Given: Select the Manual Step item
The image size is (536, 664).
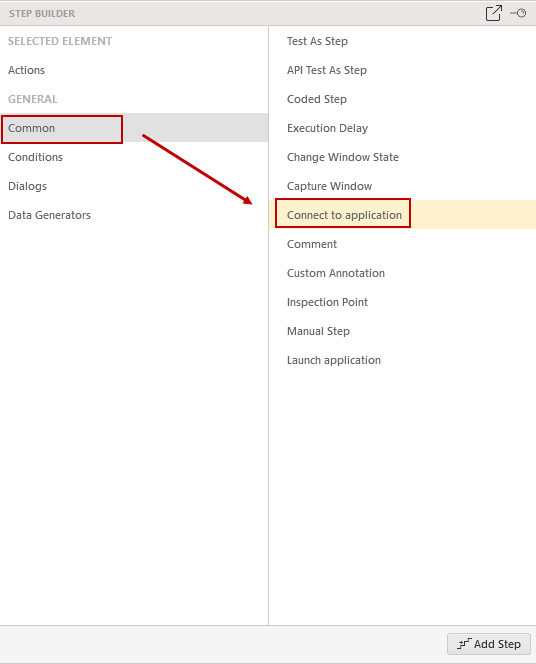Looking at the screenshot, I should pos(402,331).
